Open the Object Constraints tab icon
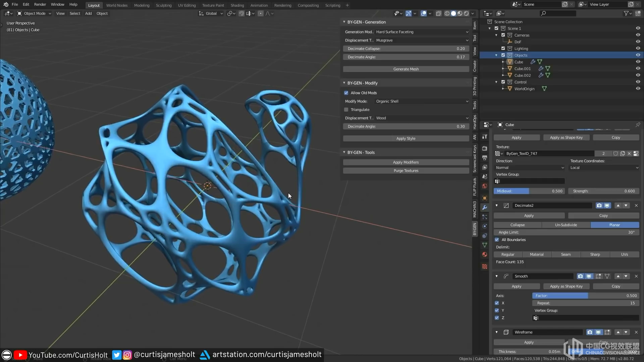 pos(485,236)
